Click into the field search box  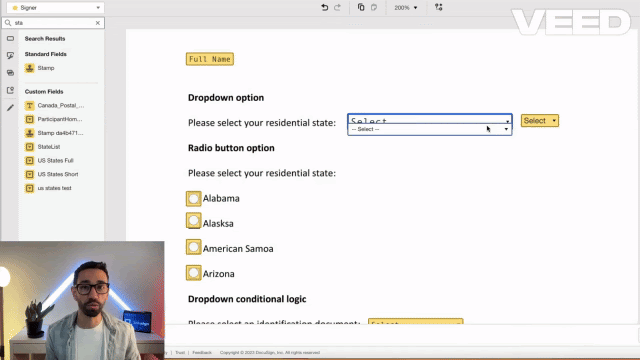click(53, 23)
